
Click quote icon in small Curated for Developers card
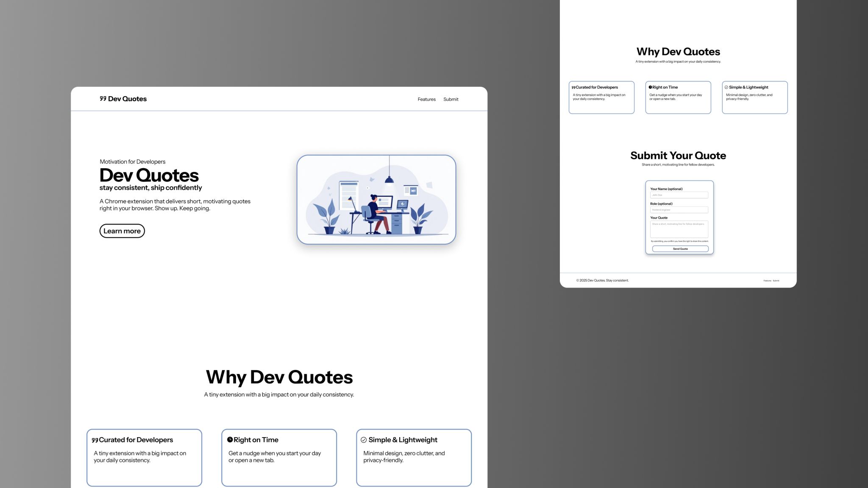[x=573, y=88]
